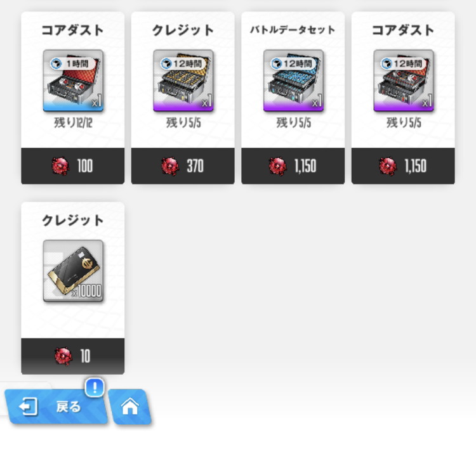Tap the exclamation notification badge

coord(95,387)
